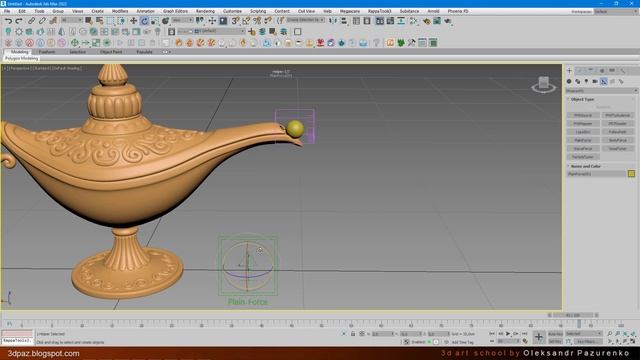The width and height of the screenshot is (640, 360).
Task: Toggle the 3D Snaps icon
Action: pos(236,21)
